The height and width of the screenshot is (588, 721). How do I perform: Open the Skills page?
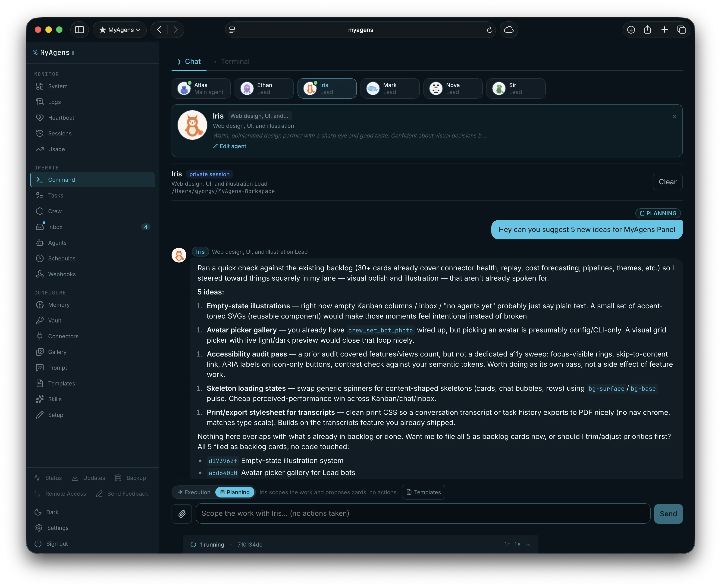coord(92,399)
